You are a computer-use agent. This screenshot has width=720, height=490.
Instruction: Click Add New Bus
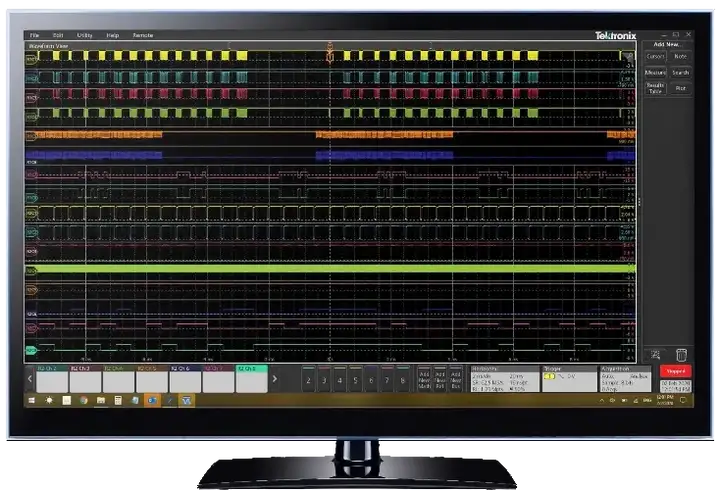[x=456, y=379]
